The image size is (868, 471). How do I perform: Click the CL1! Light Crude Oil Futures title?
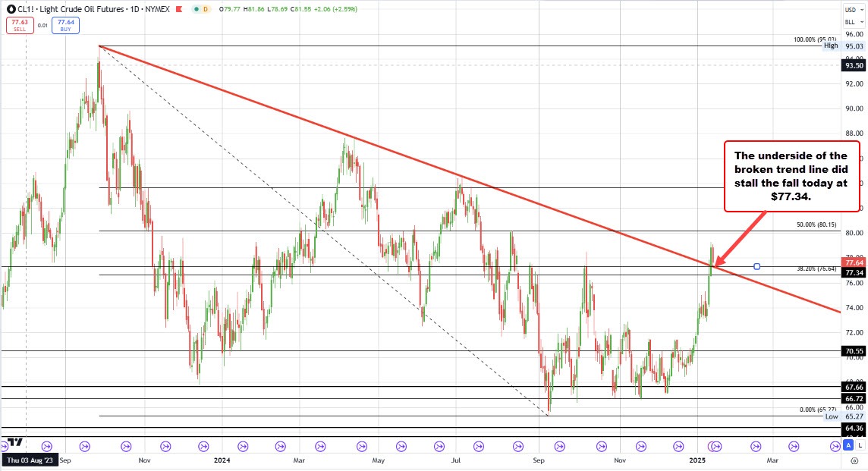click(x=93, y=9)
